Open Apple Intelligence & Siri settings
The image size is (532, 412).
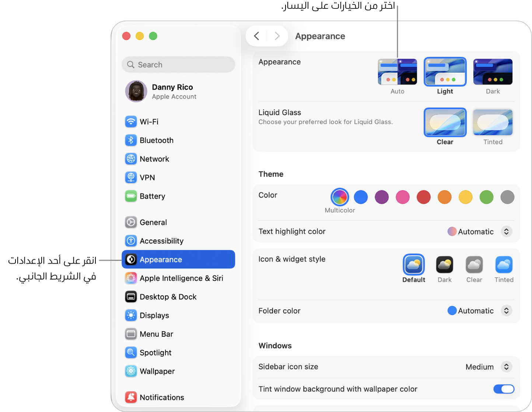[178, 278]
